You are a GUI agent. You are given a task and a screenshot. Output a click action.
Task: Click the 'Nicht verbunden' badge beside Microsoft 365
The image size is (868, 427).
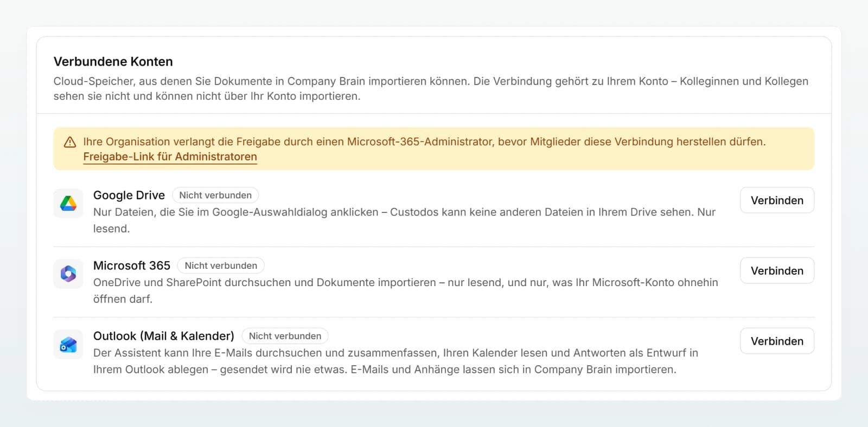221,266
